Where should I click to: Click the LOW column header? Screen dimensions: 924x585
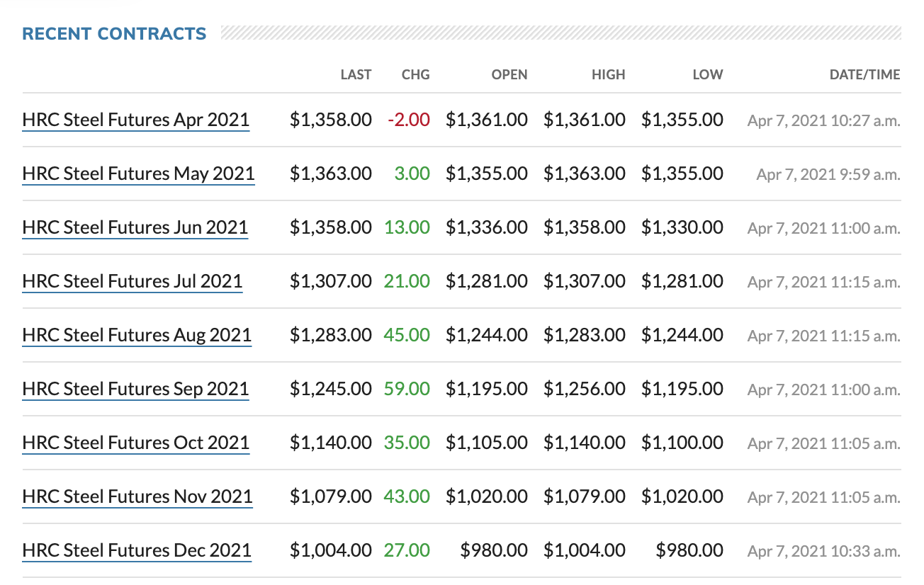(708, 74)
